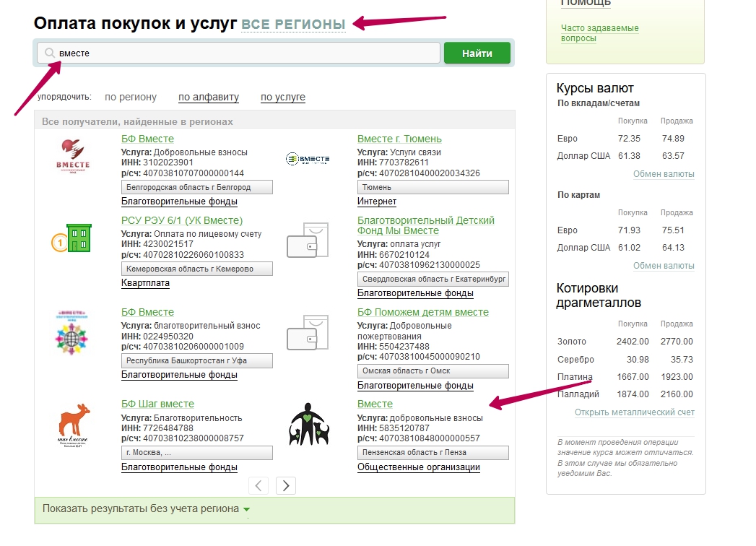This screenshot has width=756, height=546.
Task: Click the wallet icon beside БФ Поможем детям вместе
Action: tap(308, 332)
